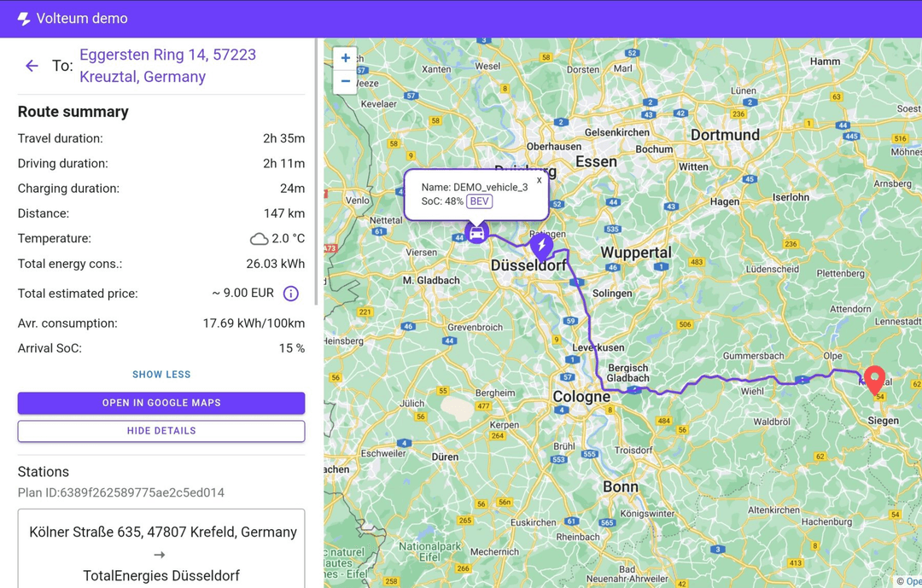Click the Volteum lightning logo icon
922x588 pixels.
pyautogui.click(x=24, y=19)
